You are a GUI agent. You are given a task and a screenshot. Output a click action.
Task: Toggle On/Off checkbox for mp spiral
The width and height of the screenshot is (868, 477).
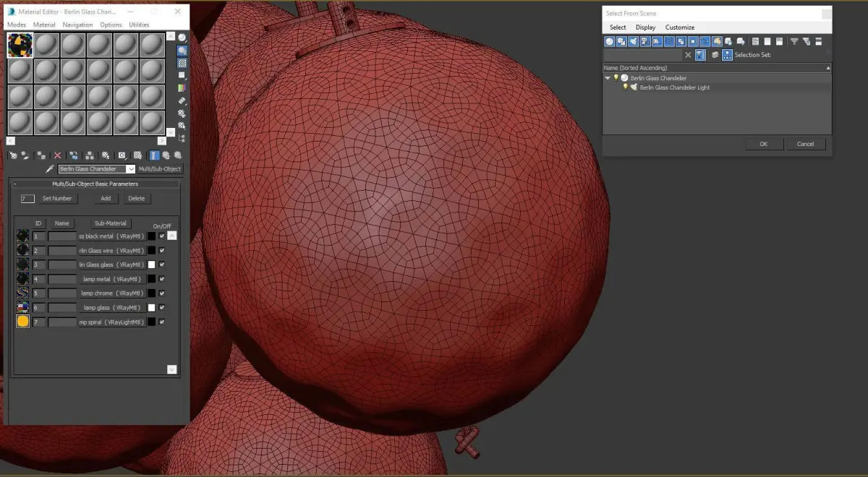162,322
